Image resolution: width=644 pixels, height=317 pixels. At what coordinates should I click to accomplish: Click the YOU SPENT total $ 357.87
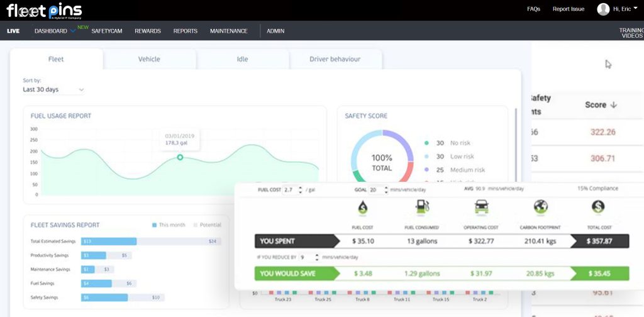coord(599,241)
